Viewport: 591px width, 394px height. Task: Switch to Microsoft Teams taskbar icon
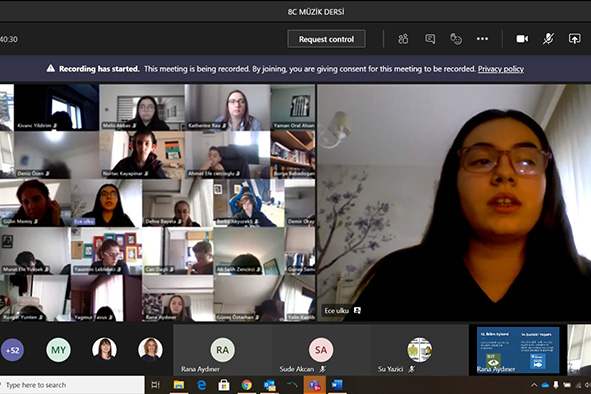click(315, 385)
